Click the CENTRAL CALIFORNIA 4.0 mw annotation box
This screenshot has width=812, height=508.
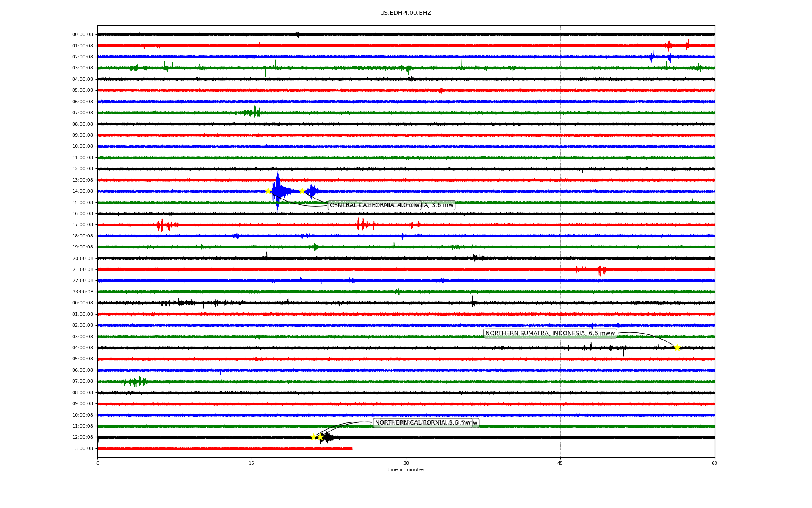[374, 205]
